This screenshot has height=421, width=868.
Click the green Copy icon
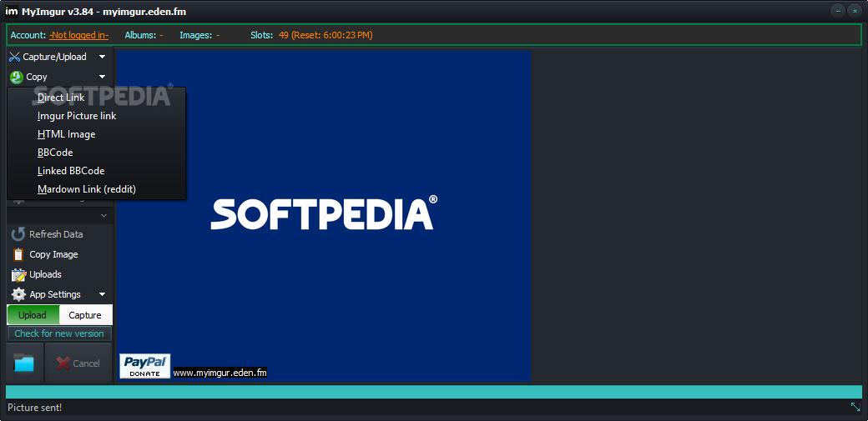[x=16, y=77]
